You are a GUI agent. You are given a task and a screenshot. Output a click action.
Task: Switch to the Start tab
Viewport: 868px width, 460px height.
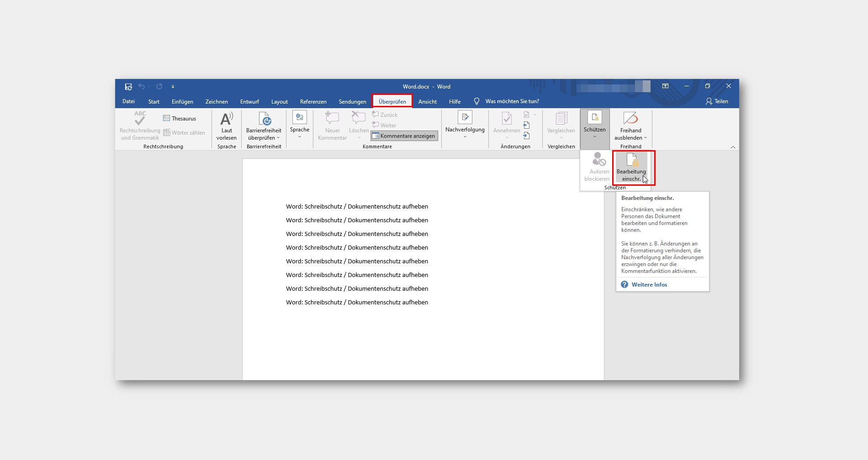click(154, 101)
